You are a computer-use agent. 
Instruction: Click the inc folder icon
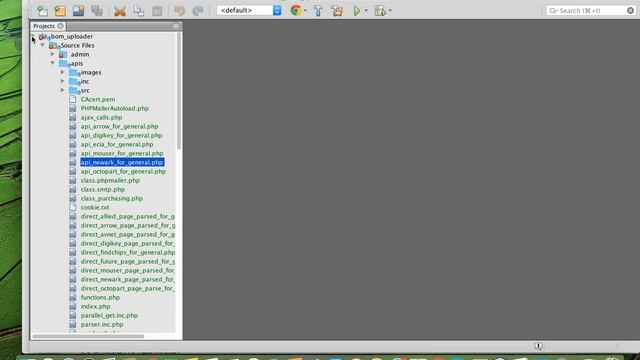click(73, 81)
